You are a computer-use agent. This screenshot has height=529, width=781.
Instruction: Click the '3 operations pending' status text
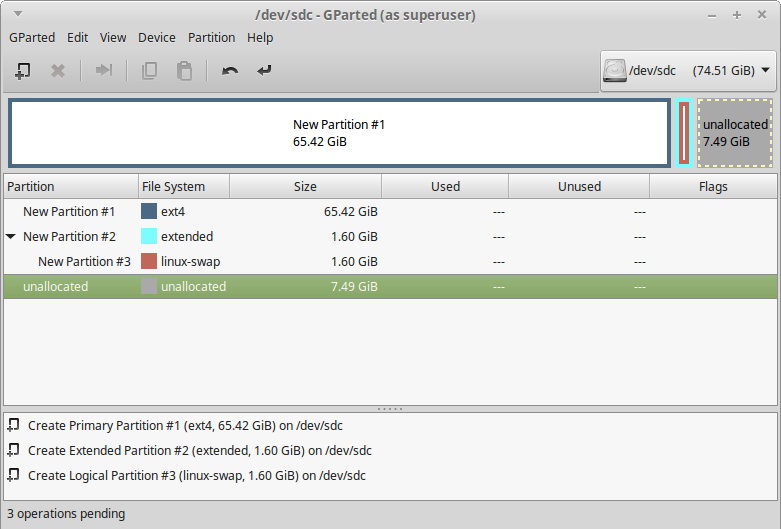(66, 514)
